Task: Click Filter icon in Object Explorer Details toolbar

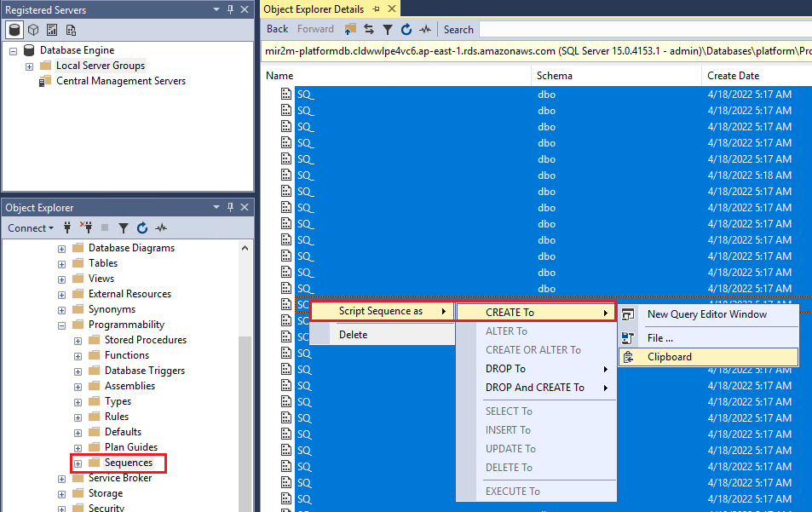Action: (388, 30)
